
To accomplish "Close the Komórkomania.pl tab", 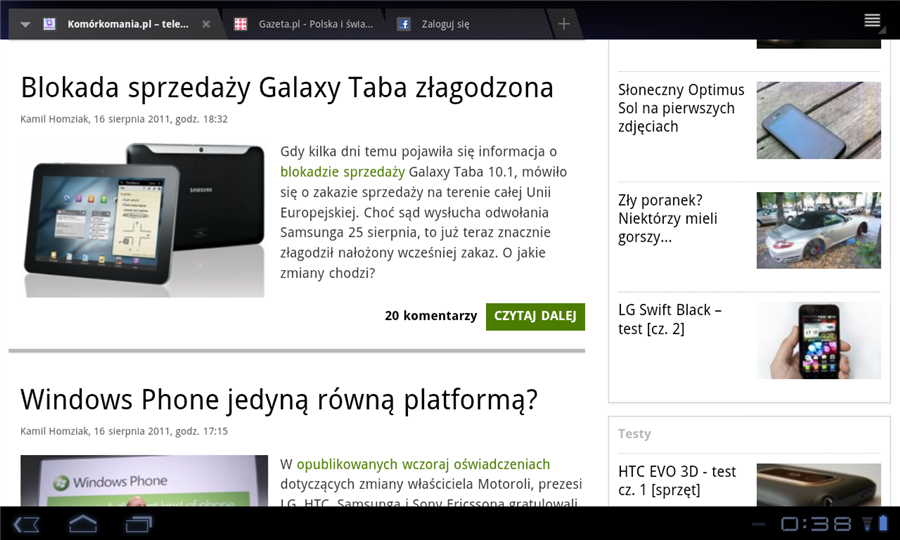I will 206,24.
